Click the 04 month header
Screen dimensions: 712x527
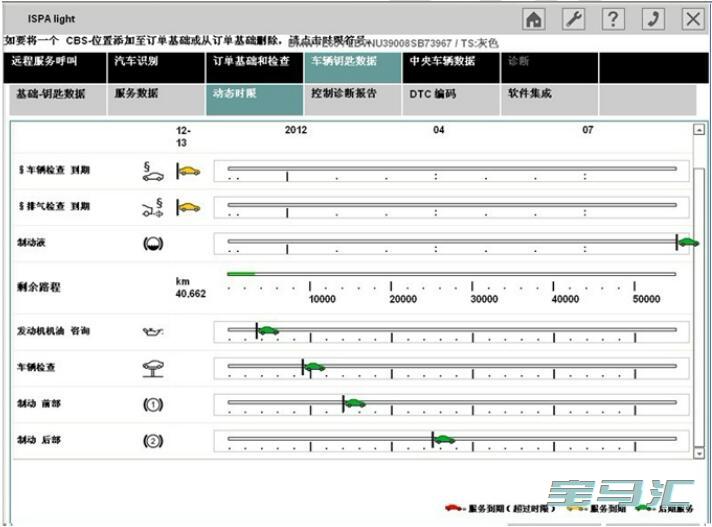[439, 130]
